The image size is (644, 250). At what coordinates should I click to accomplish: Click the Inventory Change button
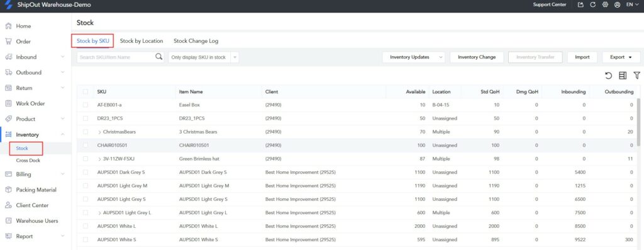click(477, 57)
